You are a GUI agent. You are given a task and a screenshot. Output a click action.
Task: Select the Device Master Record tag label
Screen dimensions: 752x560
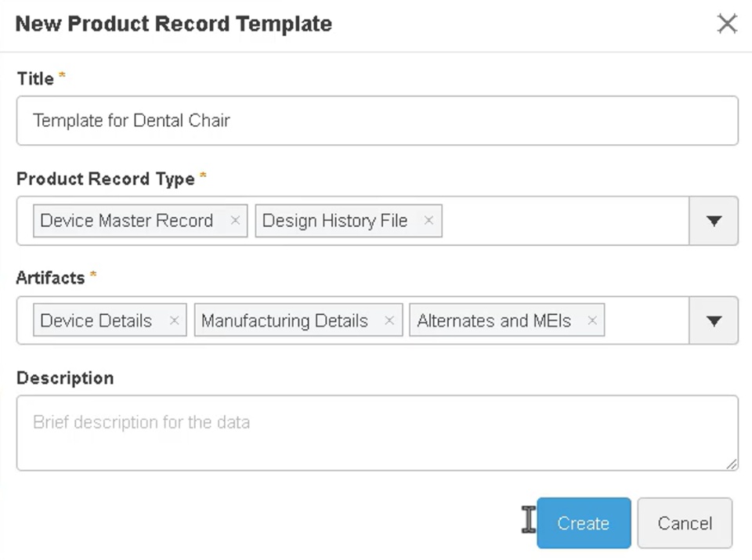(127, 221)
